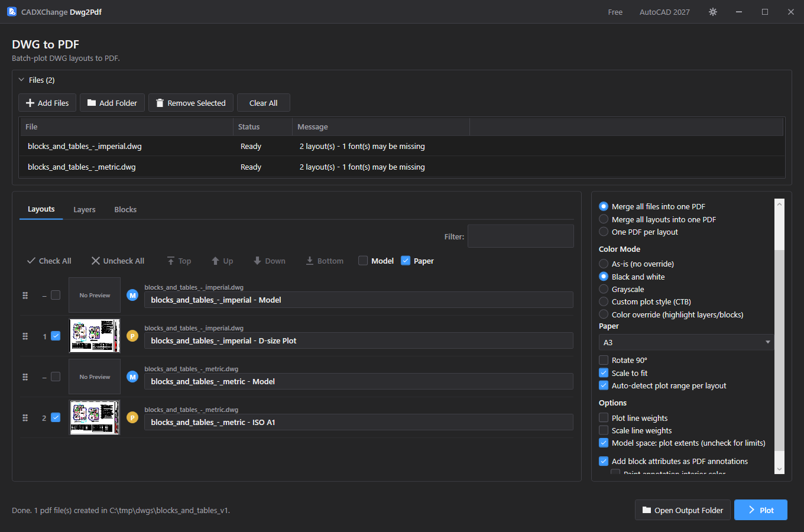Click the layout Filter text box

521,236
